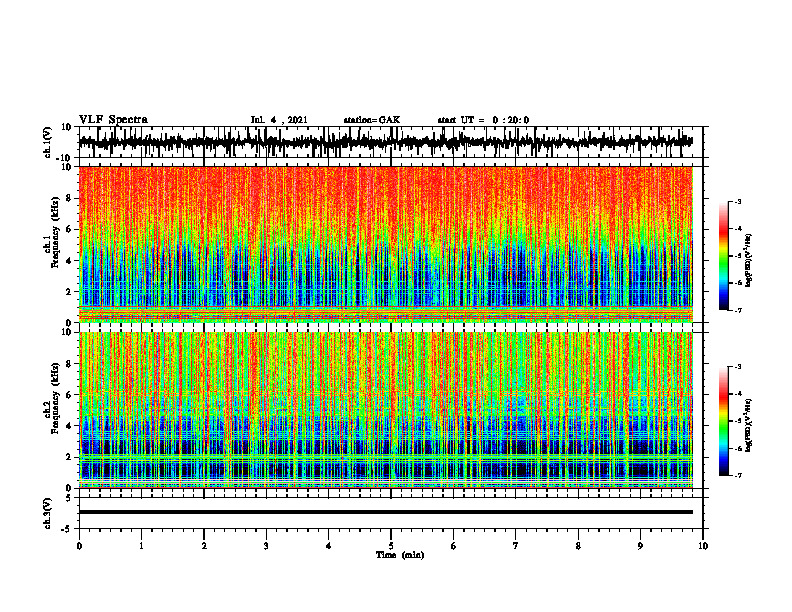Image resolution: width=792 pixels, height=612 pixels.
Task: Click time axis tick label "8"
Action: coord(578,546)
